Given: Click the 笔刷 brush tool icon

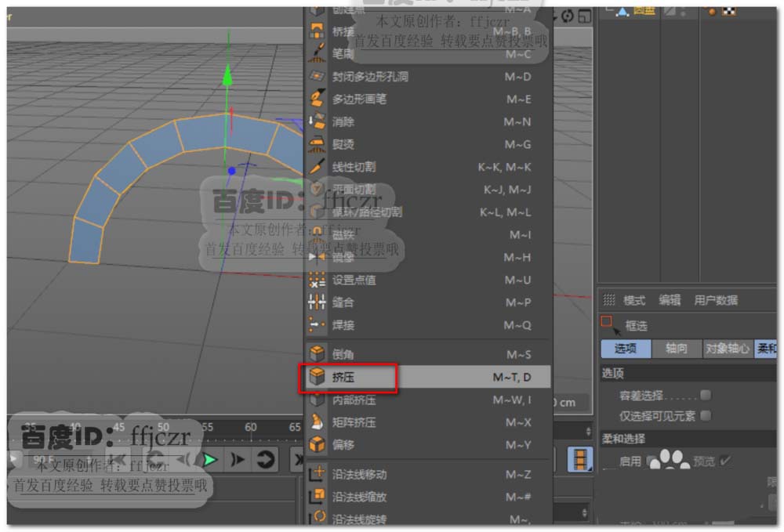Looking at the screenshot, I should pyautogui.click(x=317, y=53).
